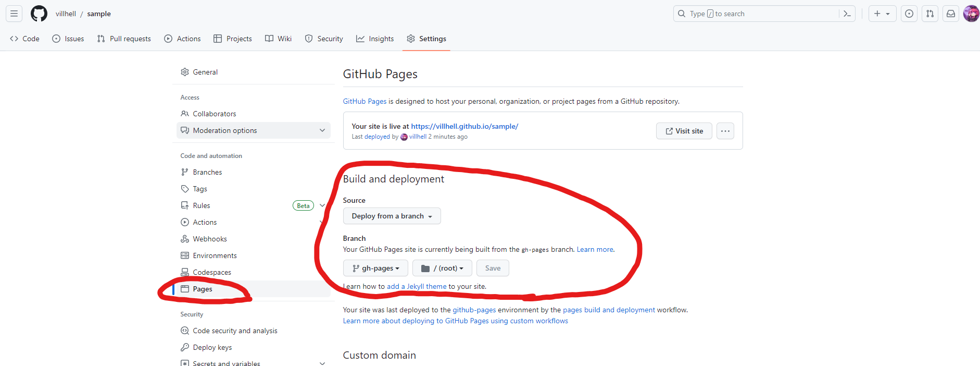Image resolution: width=980 pixels, height=366 pixels.
Task: Switch to the Pull requests tab
Action: click(124, 39)
